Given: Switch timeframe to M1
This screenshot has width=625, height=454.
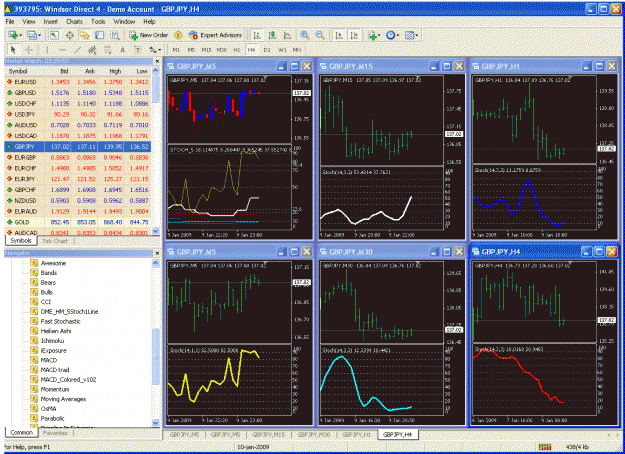Looking at the screenshot, I should pos(176,50).
